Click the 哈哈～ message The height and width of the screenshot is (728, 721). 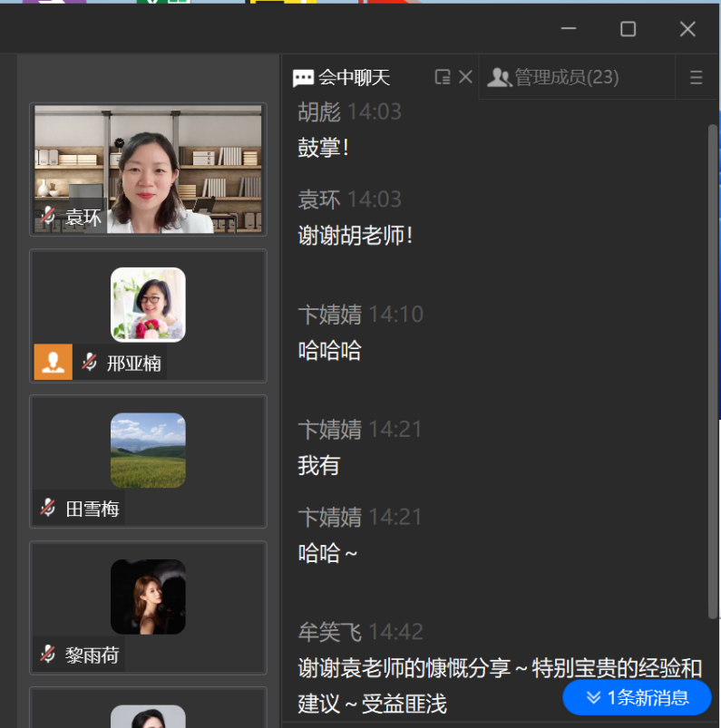coord(327,553)
